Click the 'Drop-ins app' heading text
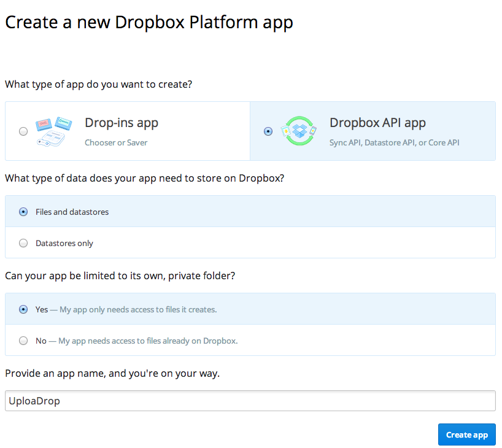This screenshot has height=448, width=502. [x=122, y=123]
